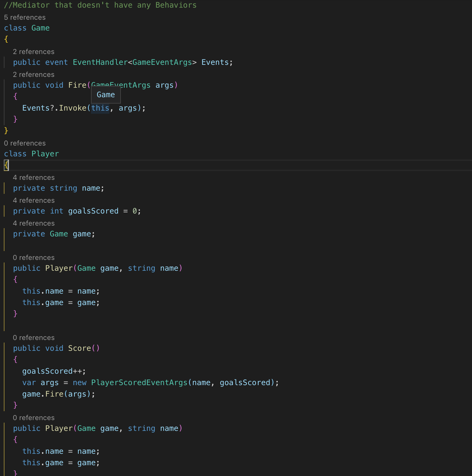Image resolution: width=472 pixels, height=476 pixels.
Task: Open '4 references' lens above private string name
Action: tap(34, 177)
